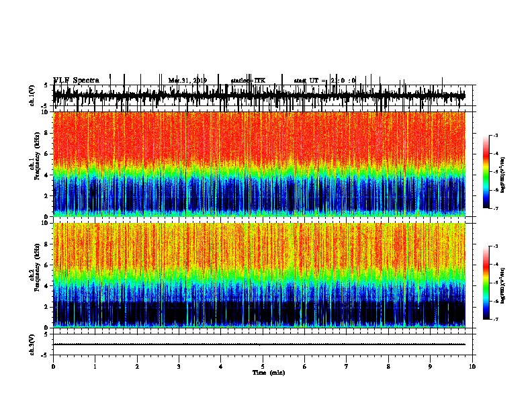Click the '-7' tick on ch.1 color bar
Image resolution: width=532 pixels, height=411 pixels.
pyautogui.click(x=495, y=208)
